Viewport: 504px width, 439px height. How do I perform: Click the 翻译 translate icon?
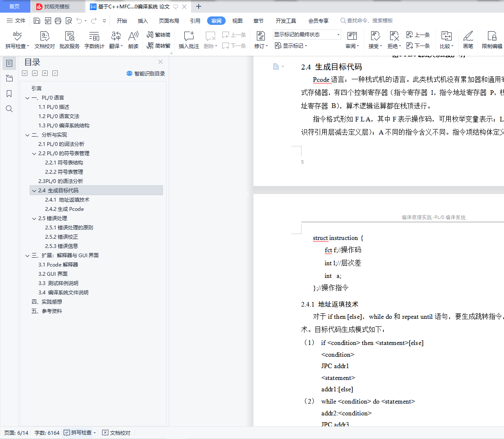pos(116,36)
